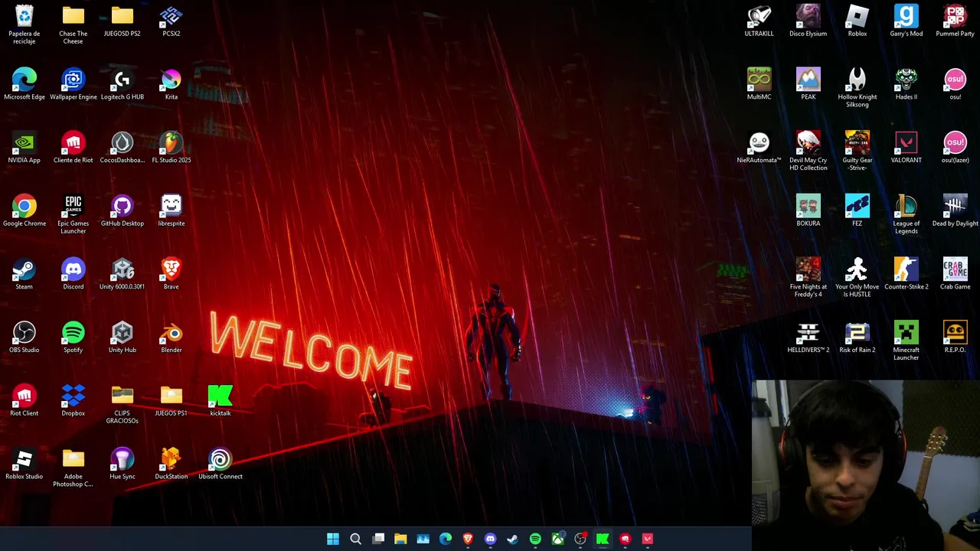Open the Dropbox shortcut
Screen dimensions: 980x551
point(73,401)
